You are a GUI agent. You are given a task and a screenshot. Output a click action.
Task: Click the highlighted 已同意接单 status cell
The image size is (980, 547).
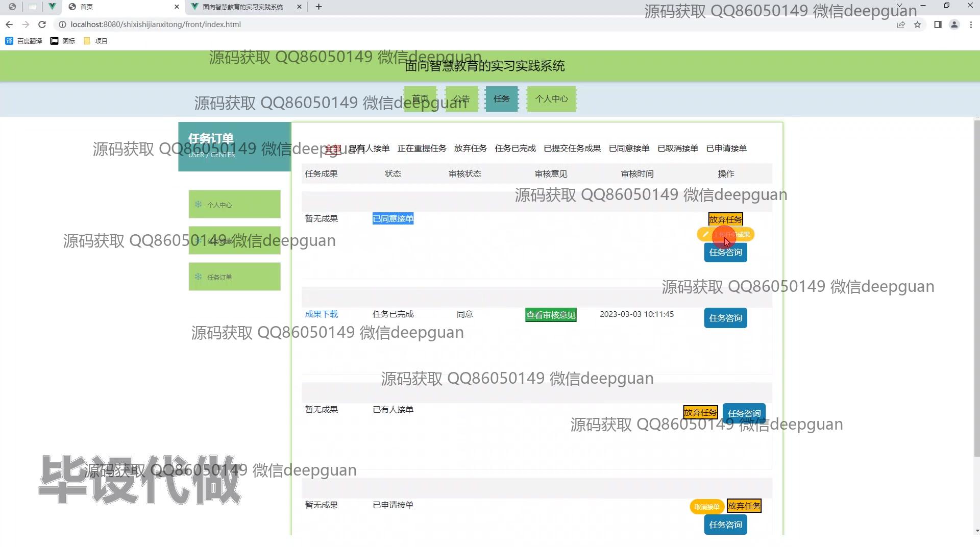point(393,219)
